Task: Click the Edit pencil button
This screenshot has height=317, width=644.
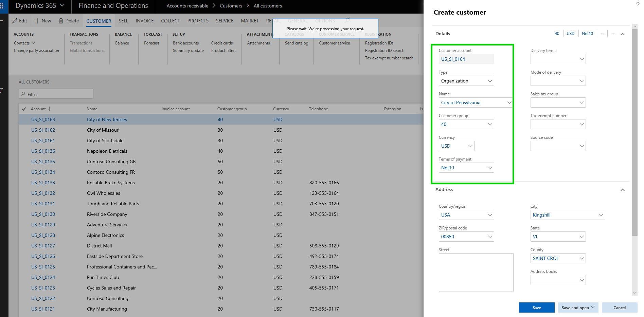Action: pyautogui.click(x=20, y=21)
